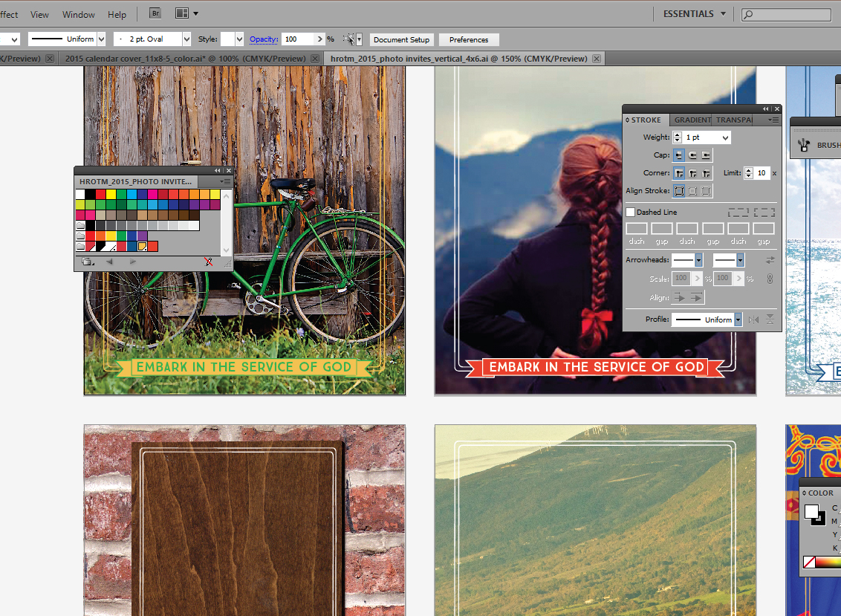The image size is (841, 616).
Task: Expand the stroke Weight dropdown
Action: pyautogui.click(x=725, y=137)
